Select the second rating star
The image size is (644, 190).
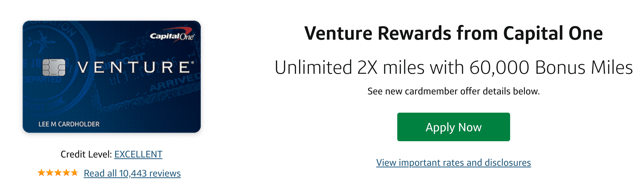(50, 173)
